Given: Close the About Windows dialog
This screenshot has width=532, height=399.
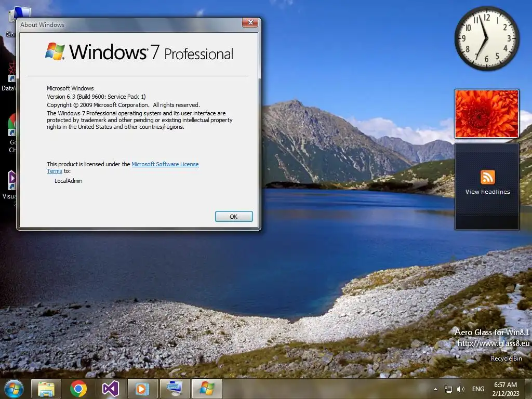Looking at the screenshot, I should [250, 22].
